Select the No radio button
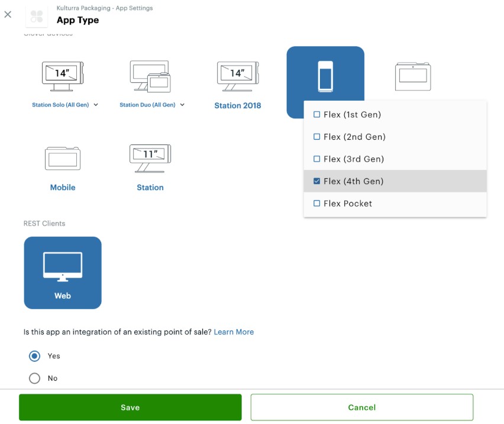This screenshot has height=424, width=504. point(35,378)
